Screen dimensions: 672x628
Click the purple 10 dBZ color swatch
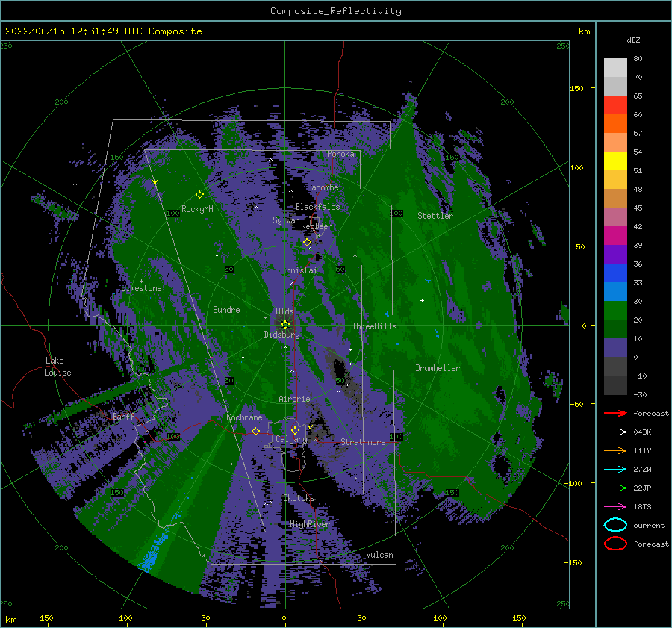pos(615,348)
